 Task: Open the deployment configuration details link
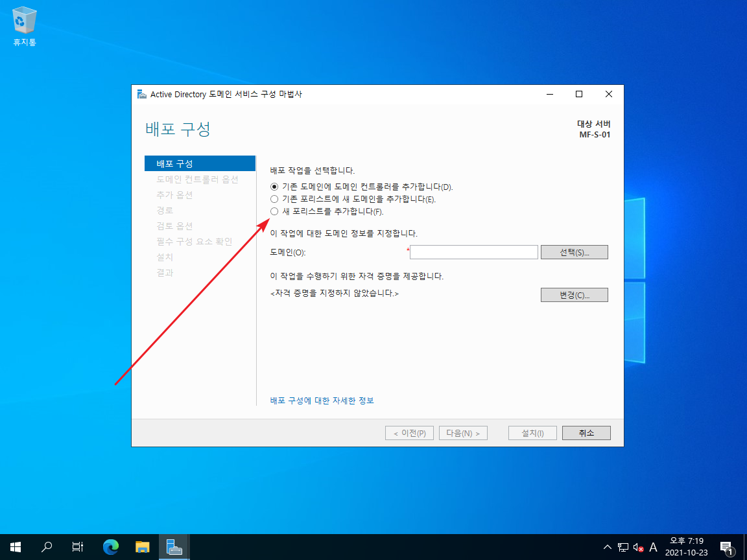click(x=322, y=401)
